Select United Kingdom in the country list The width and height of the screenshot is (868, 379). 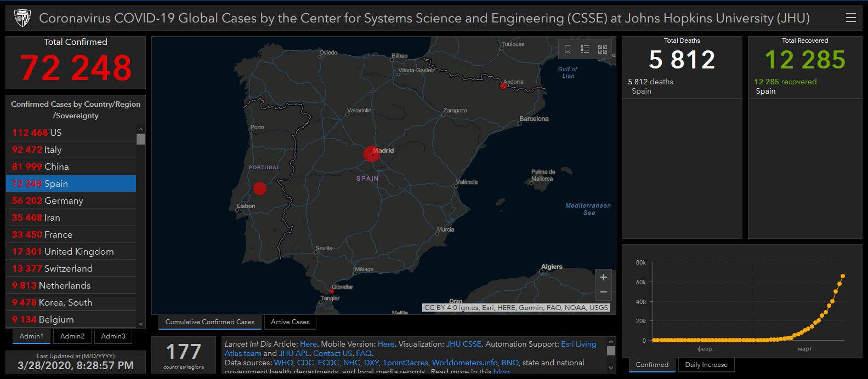[71, 251]
